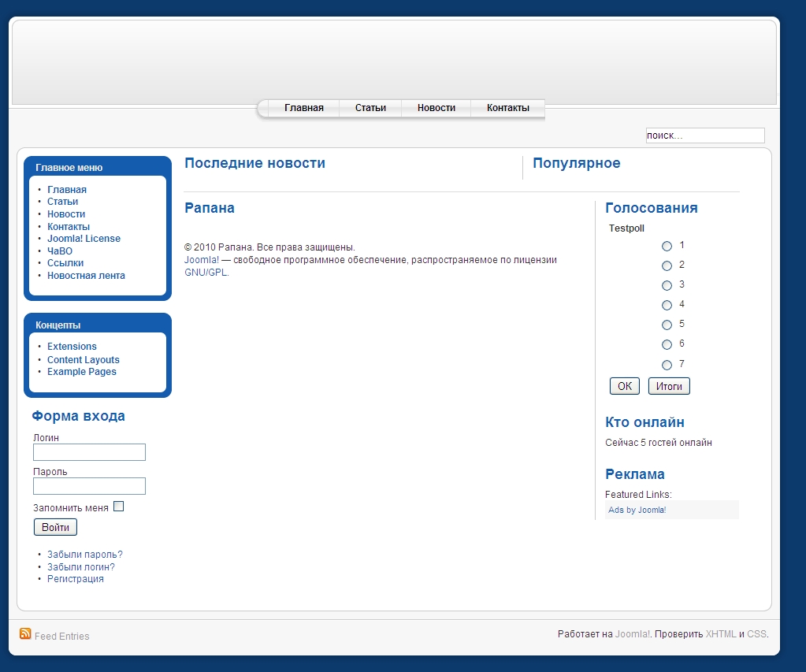Click the Кто онлайн heading

point(644,422)
